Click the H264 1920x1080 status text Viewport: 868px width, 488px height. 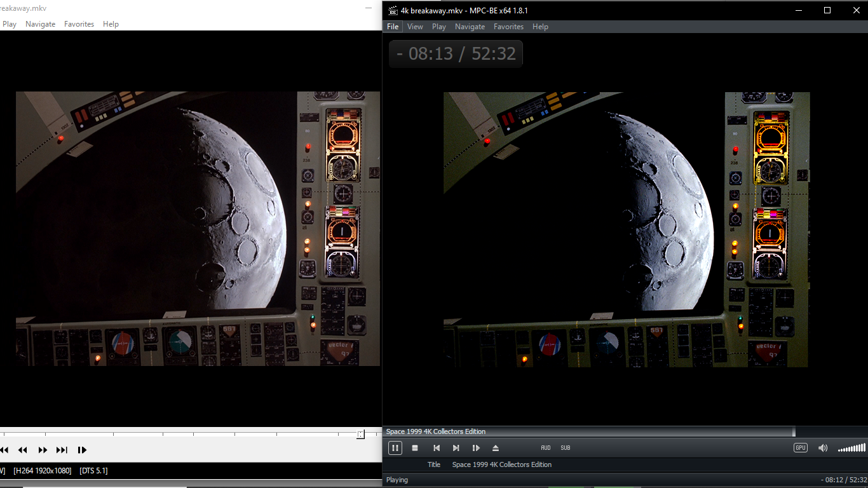click(42, 471)
